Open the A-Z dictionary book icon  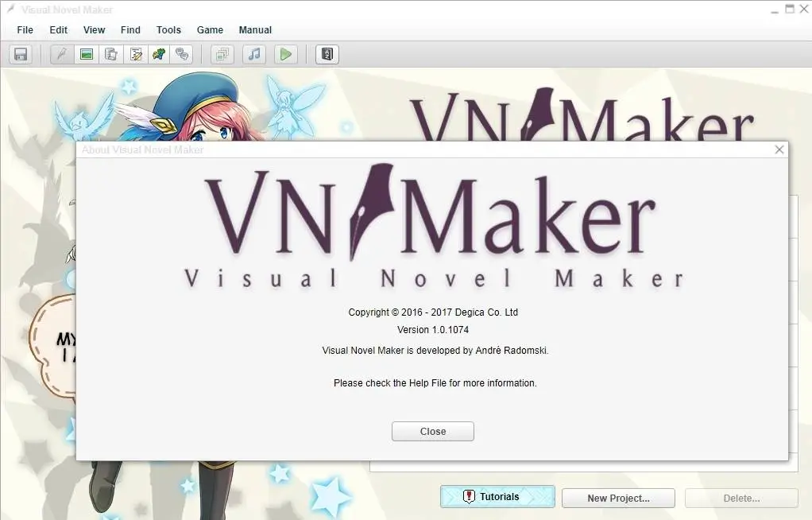327,54
